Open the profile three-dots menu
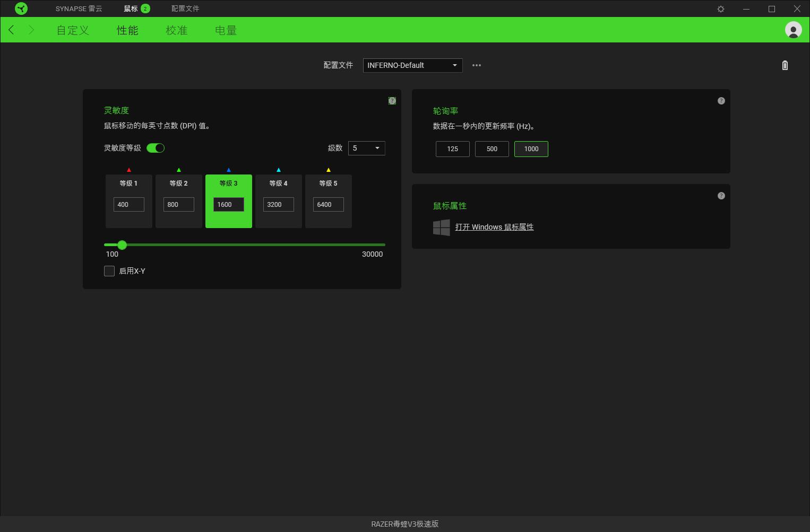The width and height of the screenshot is (810, 532). coord(477,65)
